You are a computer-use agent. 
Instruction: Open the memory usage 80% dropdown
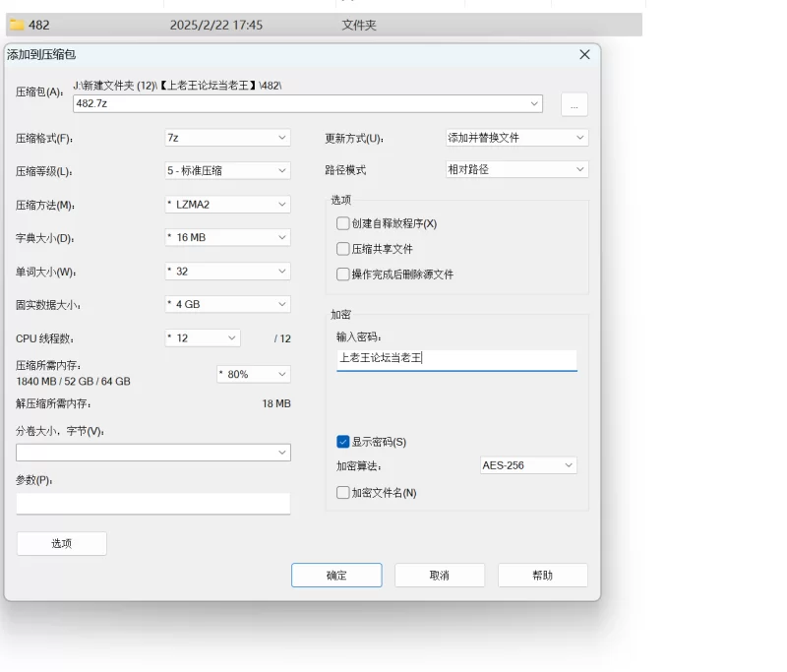click(254, 374)
